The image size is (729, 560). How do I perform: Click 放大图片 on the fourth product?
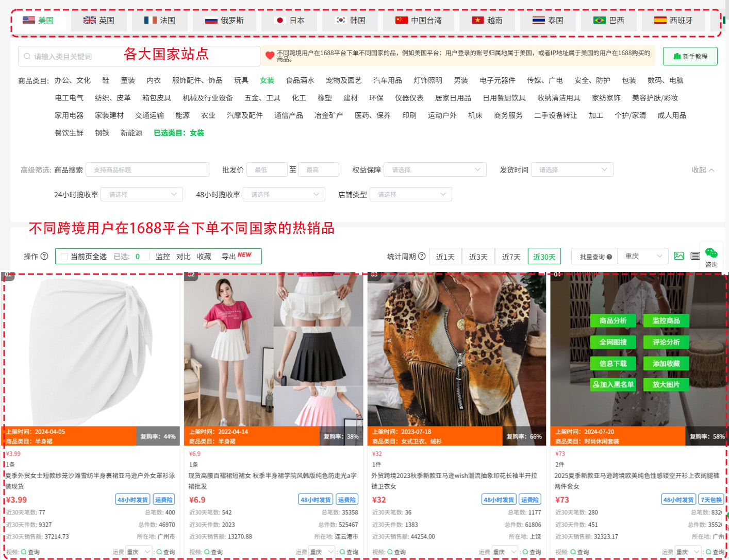[666, 384]
